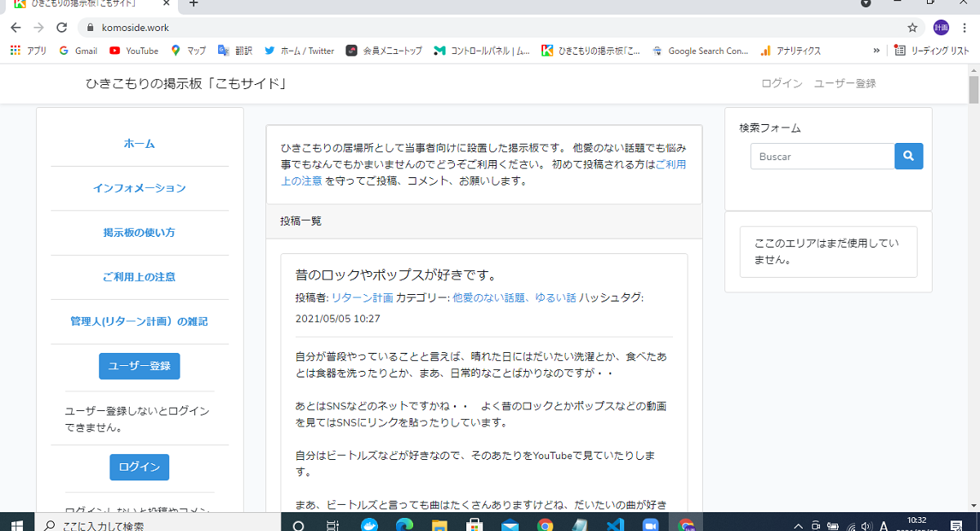This screenshot has width=980, height=531.
Task: Click the Chrome profile avatar icon
Action: click(x=941, y=27)
